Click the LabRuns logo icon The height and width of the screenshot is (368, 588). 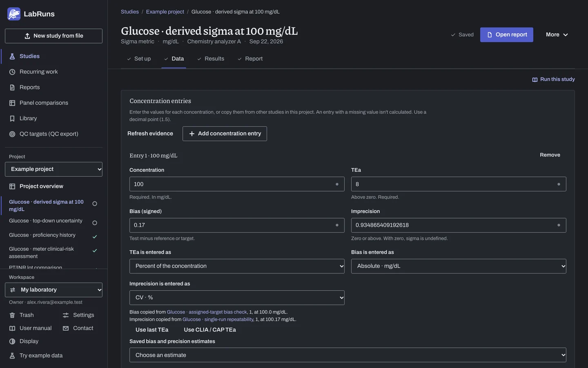14,14
